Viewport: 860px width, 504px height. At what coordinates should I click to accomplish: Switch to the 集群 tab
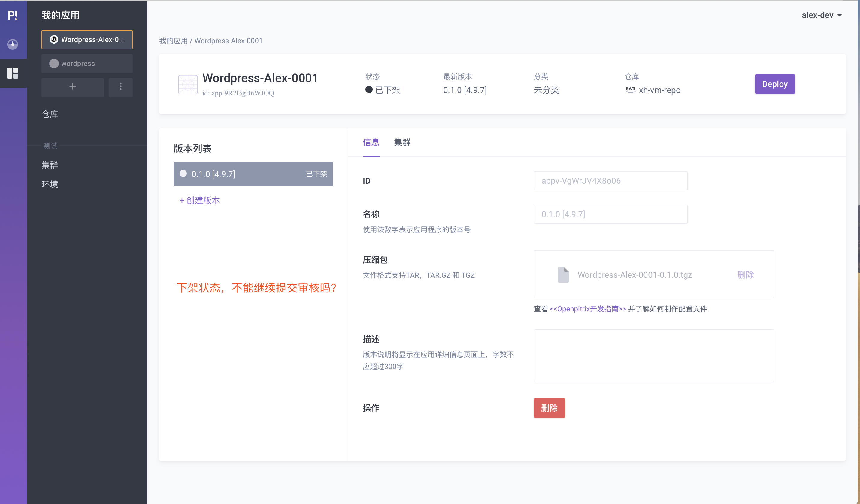[402, 142]
